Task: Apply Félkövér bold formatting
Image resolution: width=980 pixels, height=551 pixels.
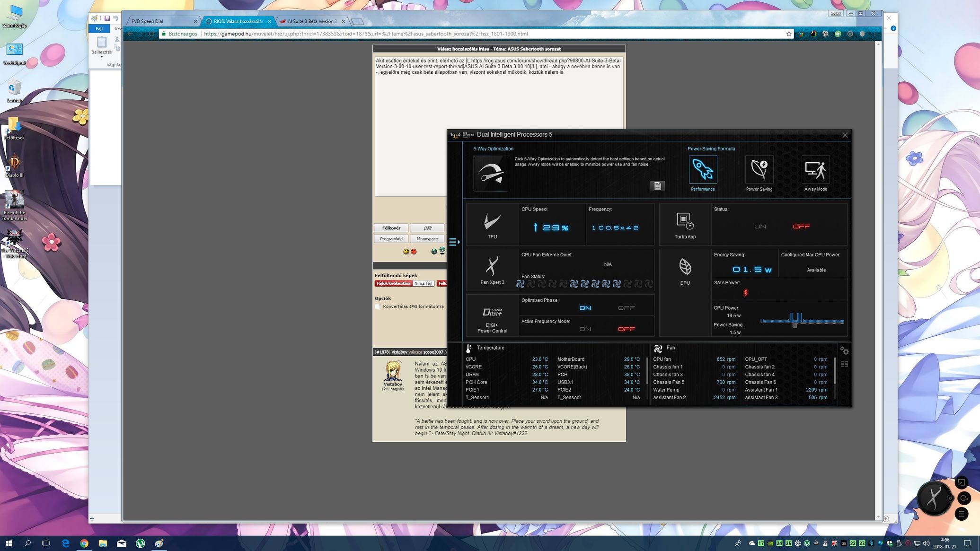Action: (x=391, y=228)
